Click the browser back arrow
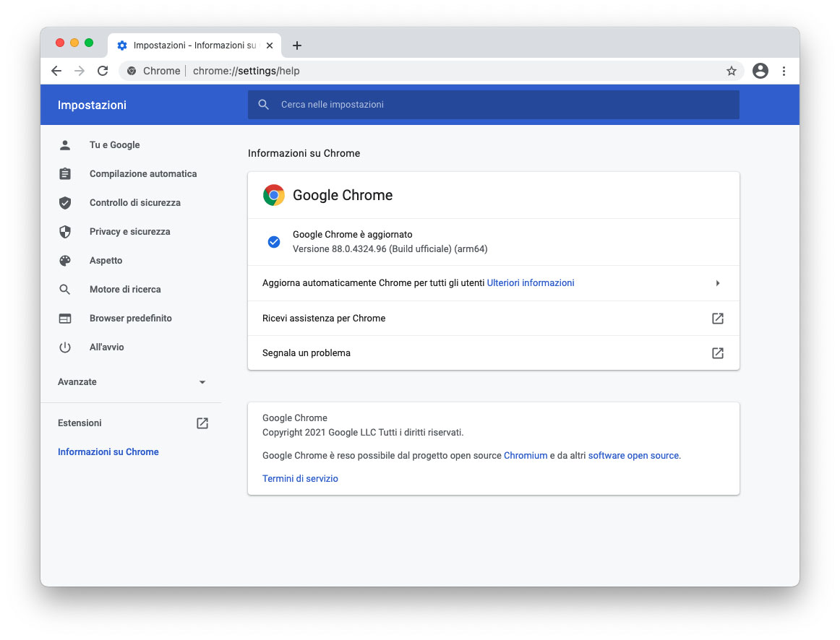 (x=56, y=71)
